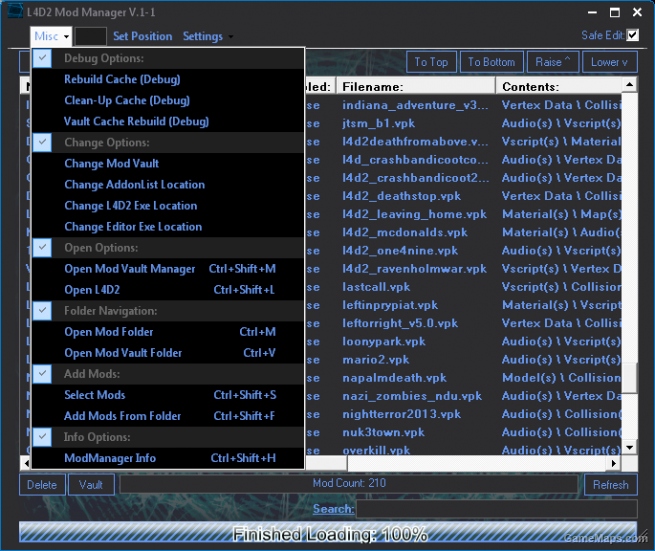Select Change L4D2 Exe Location

(x=168, y=206)
